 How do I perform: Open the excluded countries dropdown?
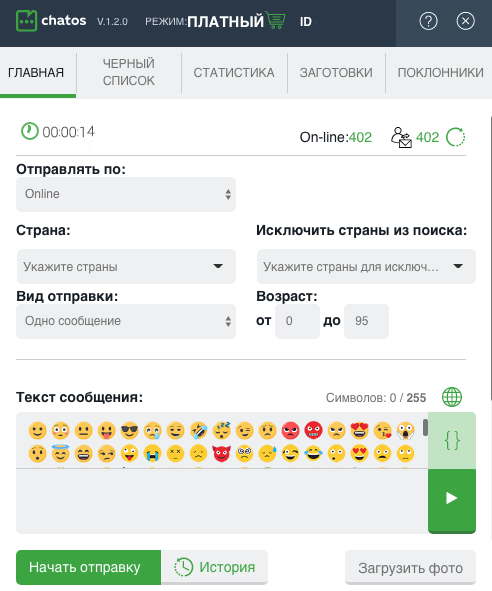click(x=366, y=266)
